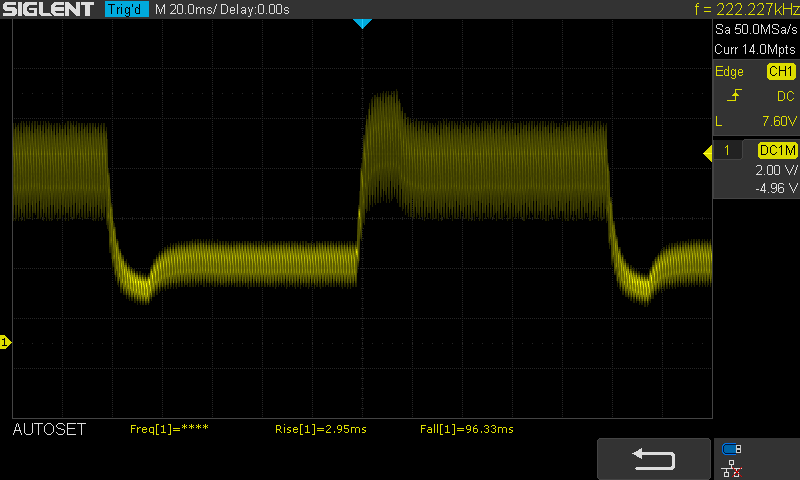Click the return arrow back button

click(x=654, y=459)
